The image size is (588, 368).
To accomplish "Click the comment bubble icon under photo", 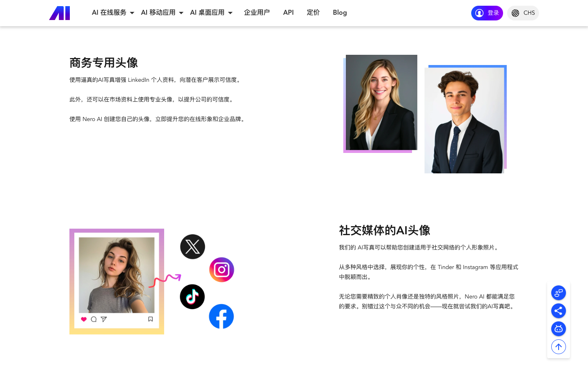I will click(x=94, y=319).
